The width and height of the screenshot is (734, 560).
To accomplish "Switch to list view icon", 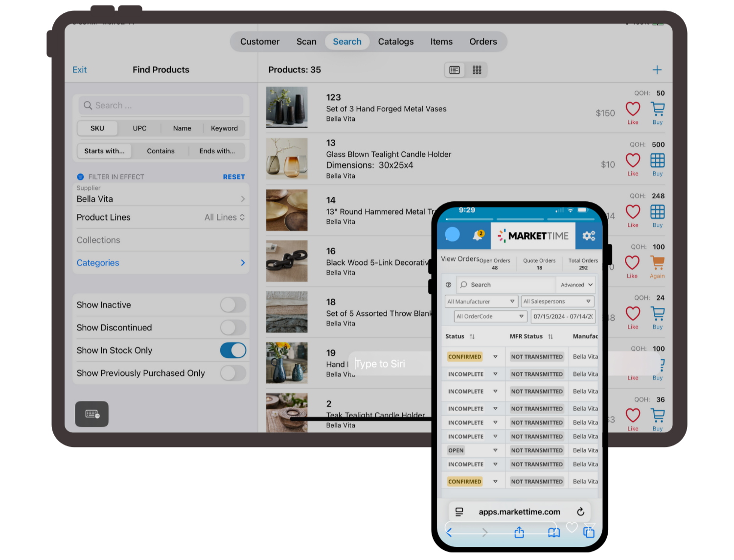I will click(x=455, y=70).
